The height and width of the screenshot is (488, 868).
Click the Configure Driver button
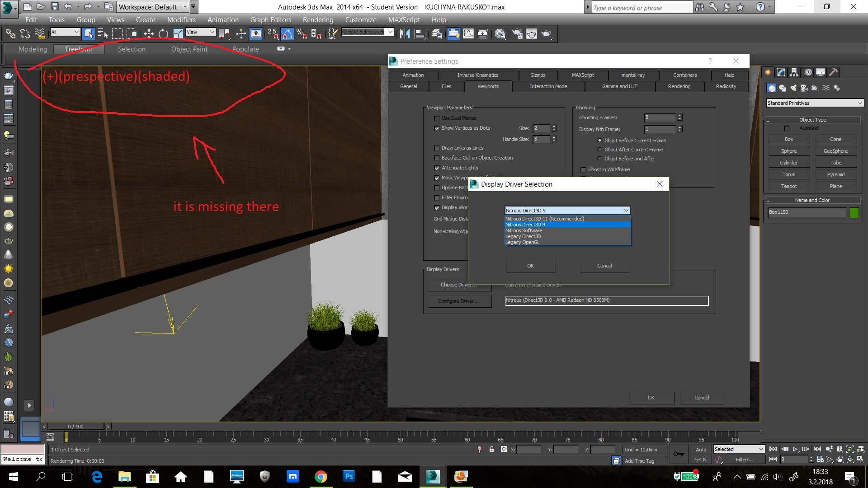(459, 301)
